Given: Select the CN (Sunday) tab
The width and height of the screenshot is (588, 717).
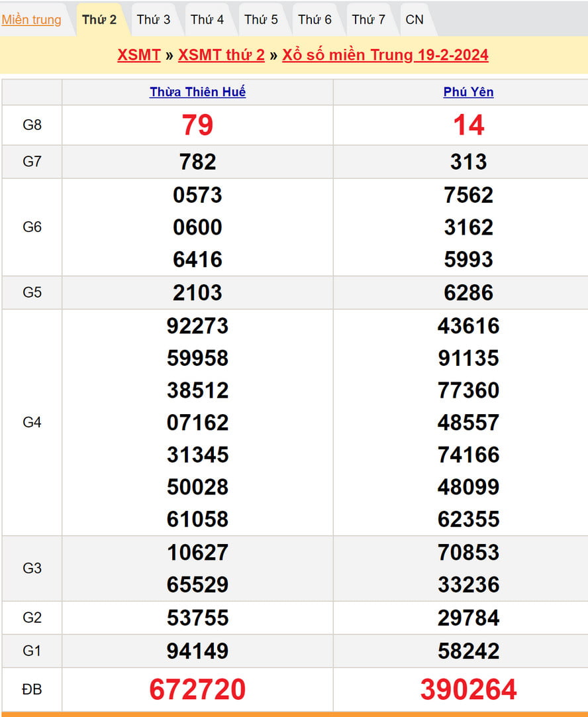Looking at the screenshot, I should 415,20.
